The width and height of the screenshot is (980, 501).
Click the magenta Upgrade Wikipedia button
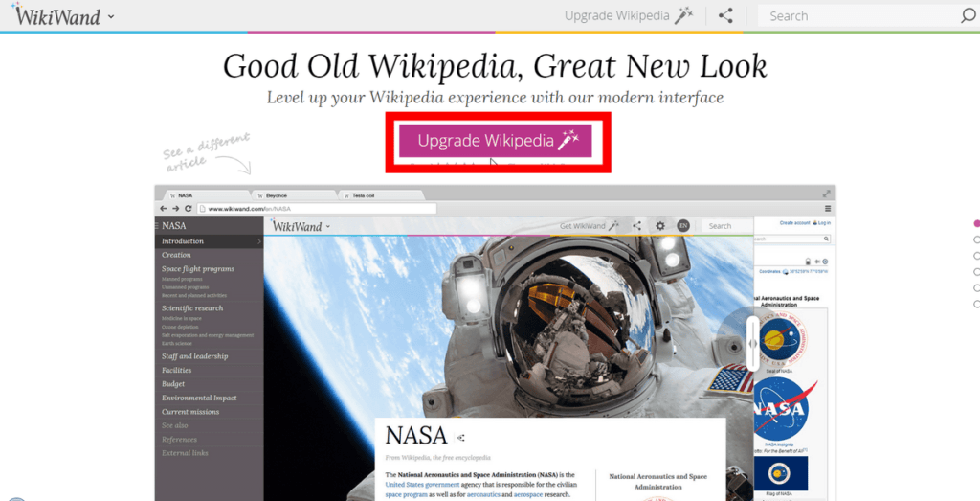pos(496,141)
